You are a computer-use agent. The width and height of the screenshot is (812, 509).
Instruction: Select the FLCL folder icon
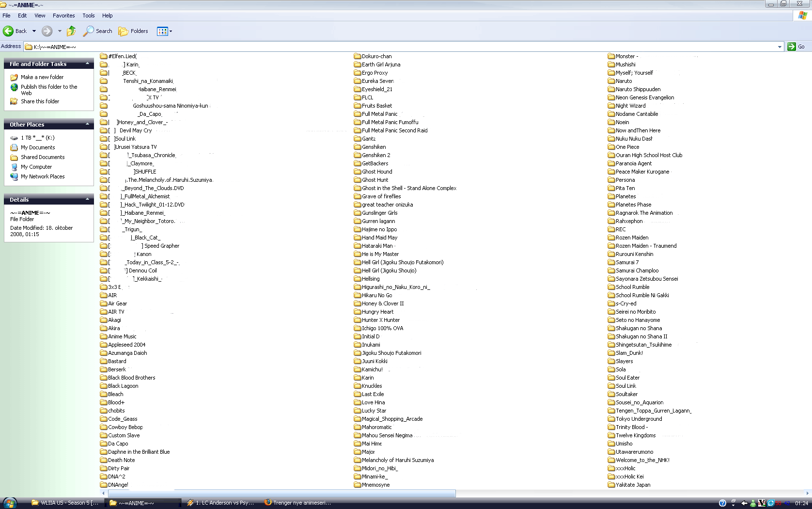[358, 97]
